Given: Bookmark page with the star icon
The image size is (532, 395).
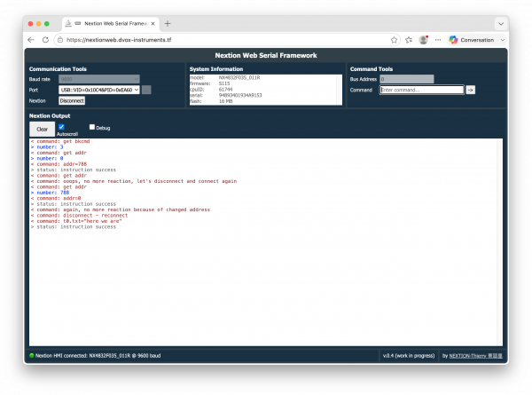Looking at the screenshot, I should tap(394, 40).
